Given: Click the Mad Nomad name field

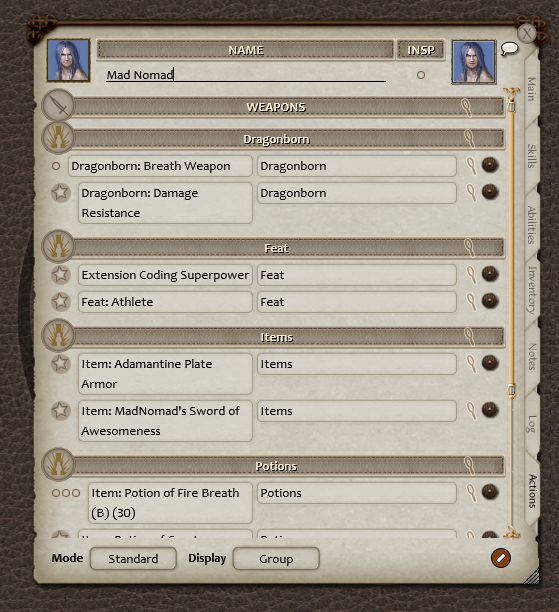Looking at the screenshot, I should coord(246,75).
